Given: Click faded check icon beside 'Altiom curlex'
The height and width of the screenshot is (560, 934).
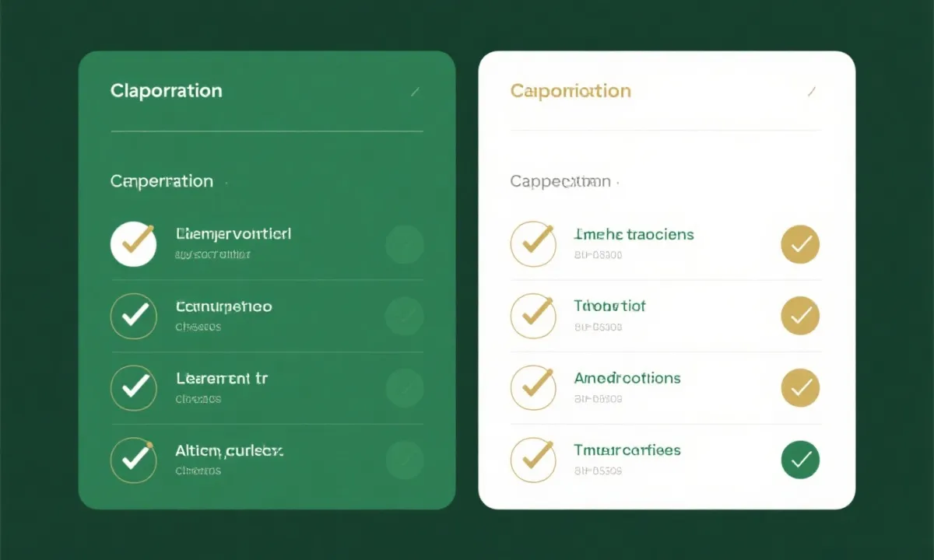Looking at the screenshot, I should 405,460.
